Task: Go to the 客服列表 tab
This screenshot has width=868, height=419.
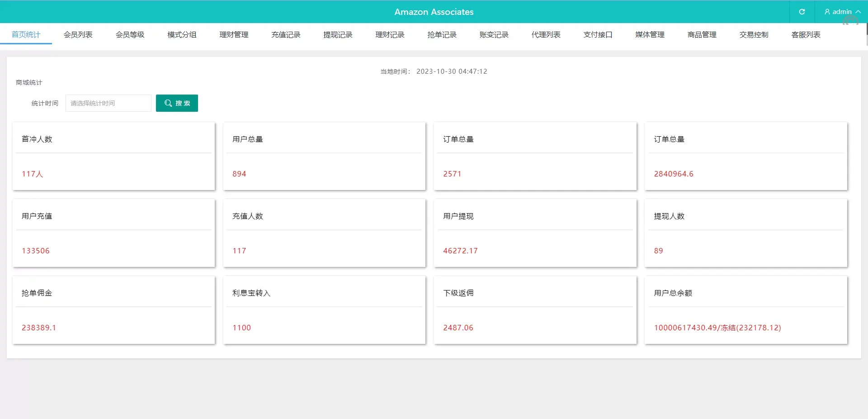Action: click(x=806, y=35)
